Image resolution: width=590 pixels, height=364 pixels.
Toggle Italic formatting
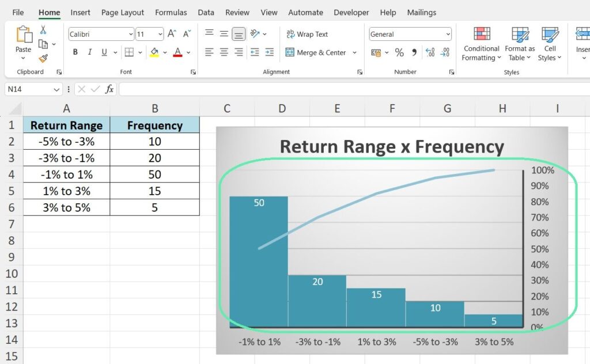[x=90, y=52]
